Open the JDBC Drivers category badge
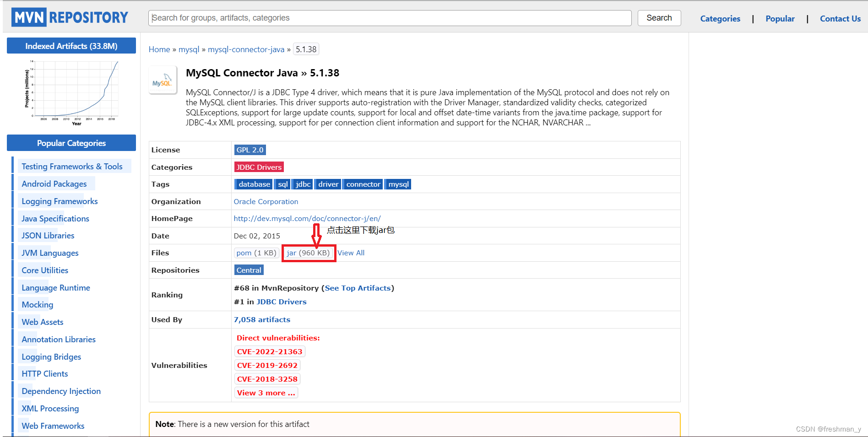868x437 pixels. coord(259,167)
